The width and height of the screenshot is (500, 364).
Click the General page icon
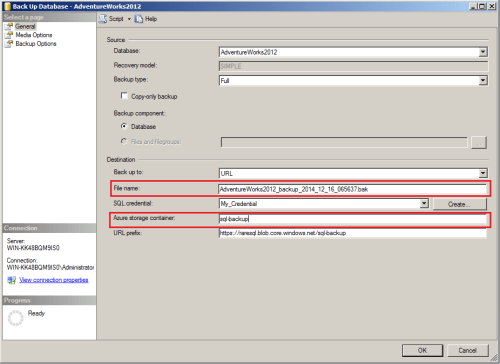click(x=9, y=26)
